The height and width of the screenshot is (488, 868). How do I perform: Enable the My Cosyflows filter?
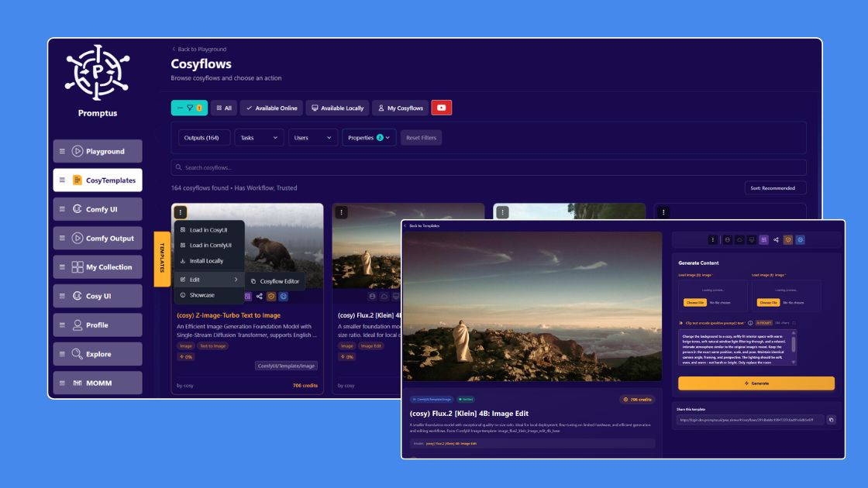[x=400, y=108]
